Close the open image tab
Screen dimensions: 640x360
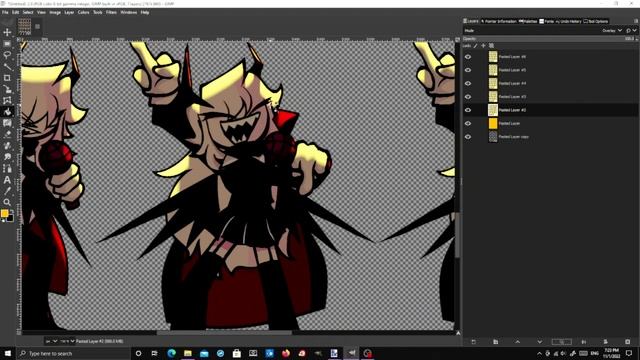point(37,27)
